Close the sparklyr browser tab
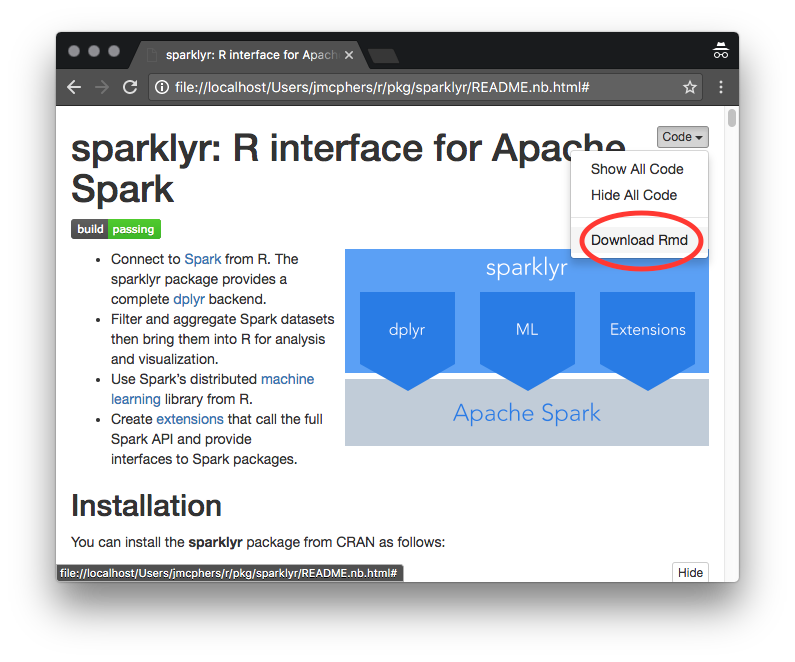Image resolution: width=795 pixels, height=662 pixels. click(348, 55)
